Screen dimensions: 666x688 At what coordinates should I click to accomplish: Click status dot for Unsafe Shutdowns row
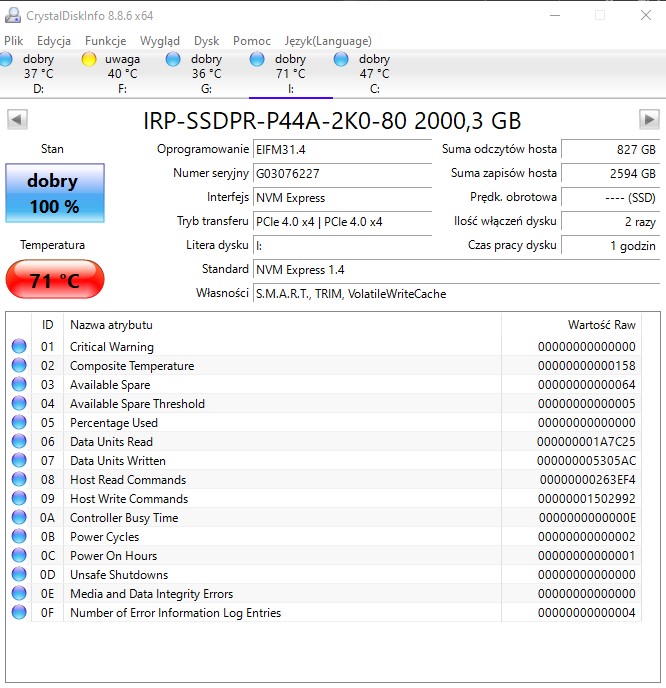pyautogui.click(x=19, y=574)
